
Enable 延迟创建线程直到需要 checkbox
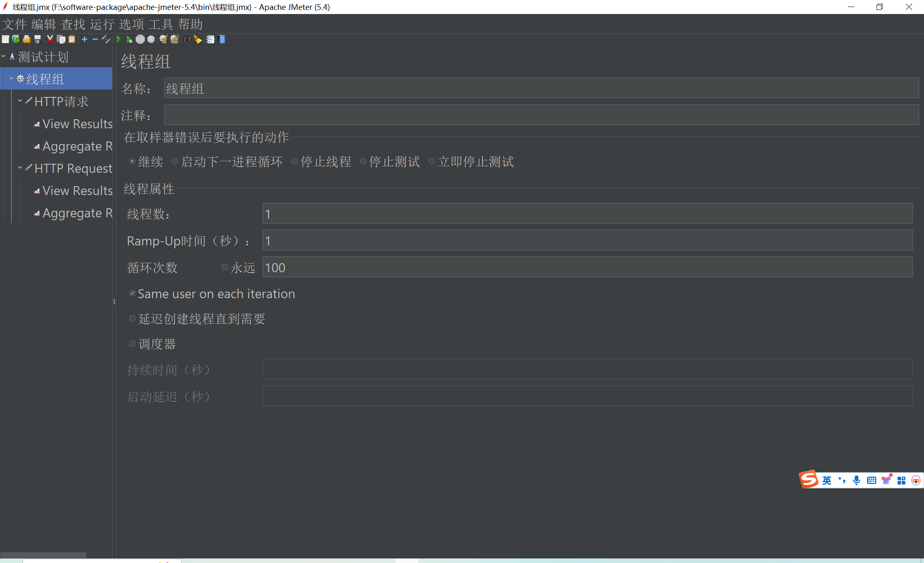pyautogui.click(x=132, y=318)
